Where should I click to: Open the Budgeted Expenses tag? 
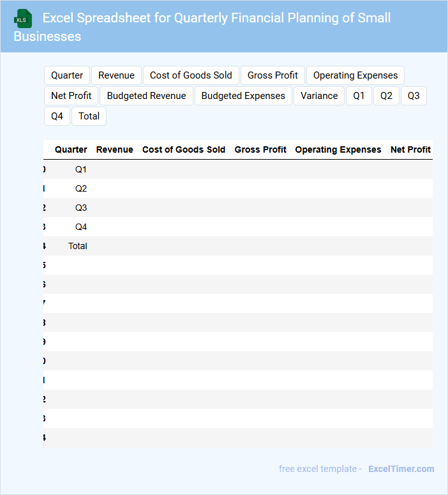(243, 96)
